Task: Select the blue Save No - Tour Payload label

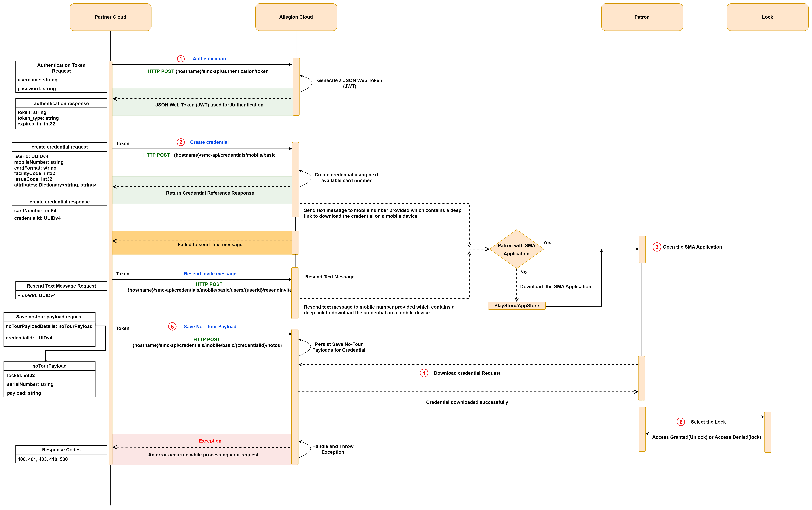Action: [210, 327]
